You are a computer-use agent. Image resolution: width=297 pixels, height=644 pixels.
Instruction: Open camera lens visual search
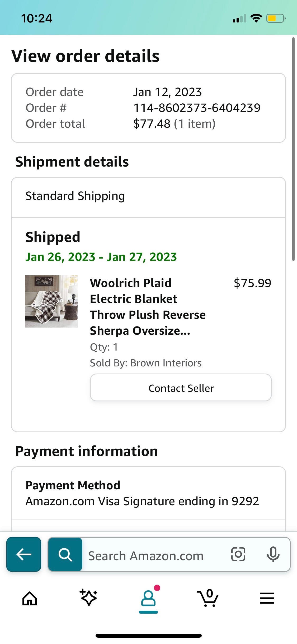(238, 554)
